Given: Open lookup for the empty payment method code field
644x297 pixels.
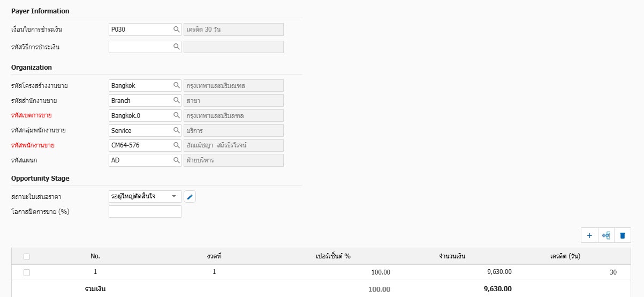Looking at the screenshot, I should click(x=176, y=47).
